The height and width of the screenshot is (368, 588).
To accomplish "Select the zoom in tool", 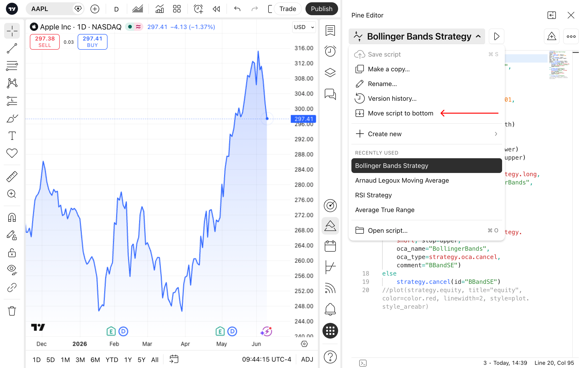I will pyautogui.click(x=12, y=194).
